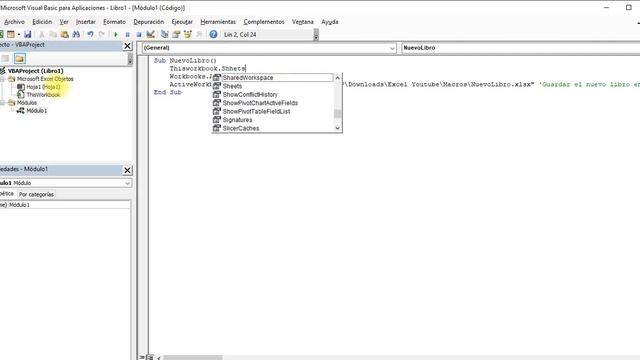640x360 pixels.
Task: Save the project with the floppy disk icon
Action: 27,35
